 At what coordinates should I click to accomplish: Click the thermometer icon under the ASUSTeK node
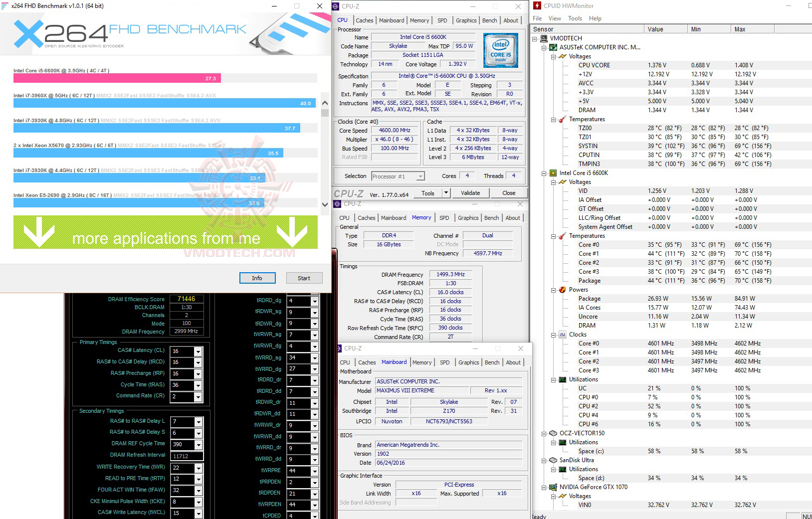[x=563, y=119]
